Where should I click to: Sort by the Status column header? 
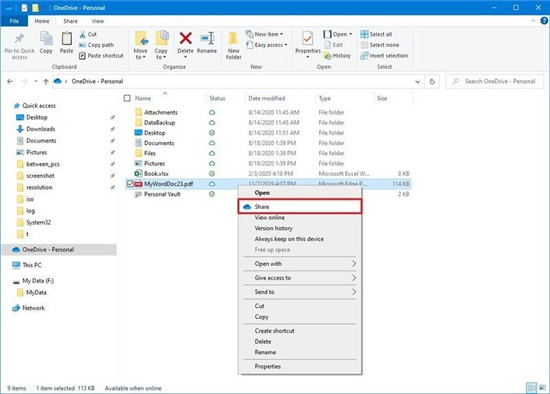(217, 98)
